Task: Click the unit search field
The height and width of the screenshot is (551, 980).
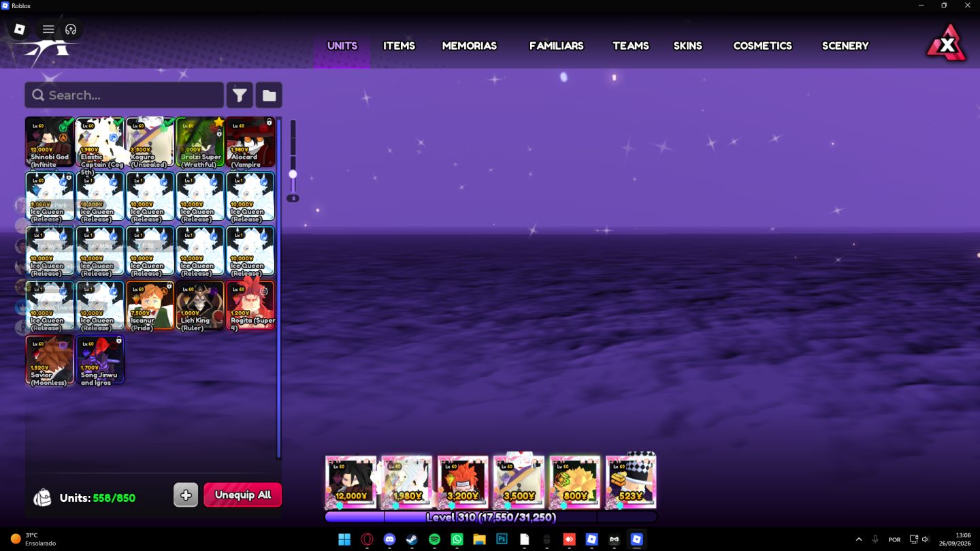Action: [125, 95]
